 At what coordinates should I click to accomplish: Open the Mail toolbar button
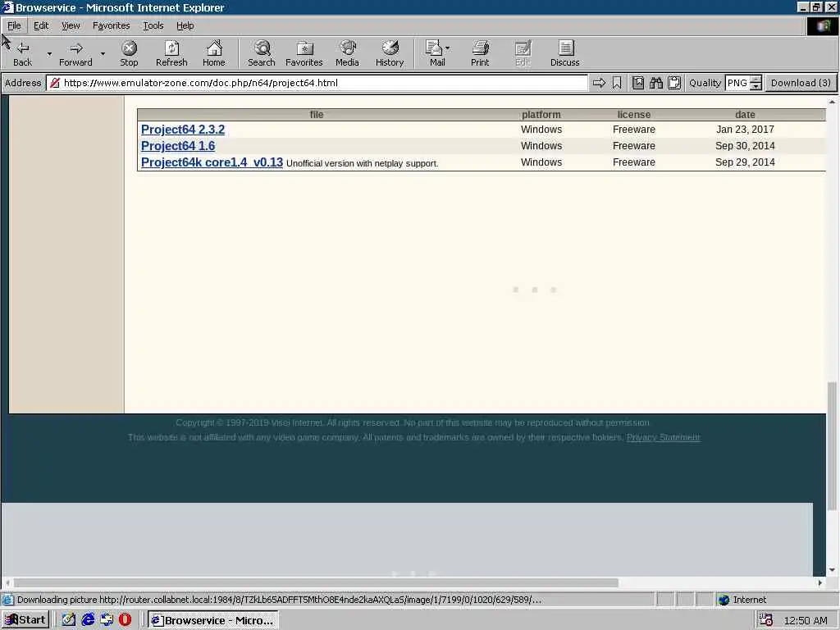tap(435, 53)
